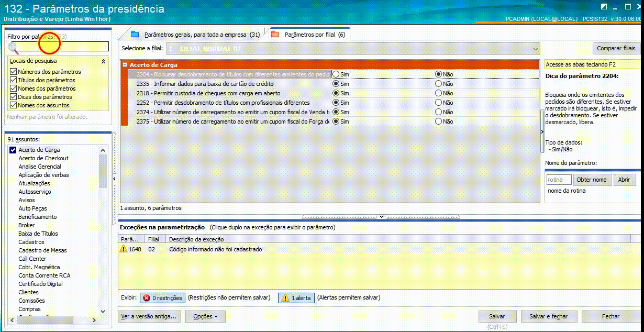Select Não for parameter 2318
Screen dimensions: 644x332
[438, 93]
